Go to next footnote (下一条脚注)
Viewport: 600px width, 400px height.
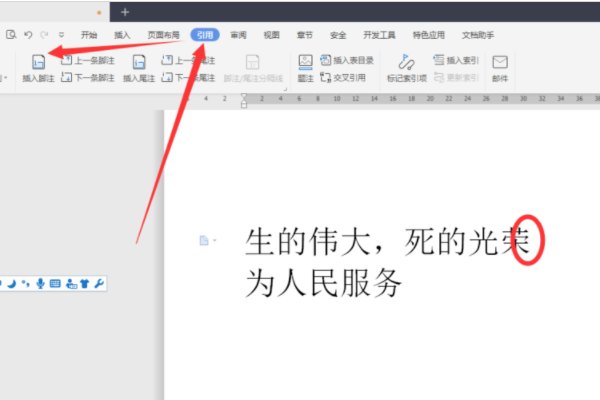(88, 78)
